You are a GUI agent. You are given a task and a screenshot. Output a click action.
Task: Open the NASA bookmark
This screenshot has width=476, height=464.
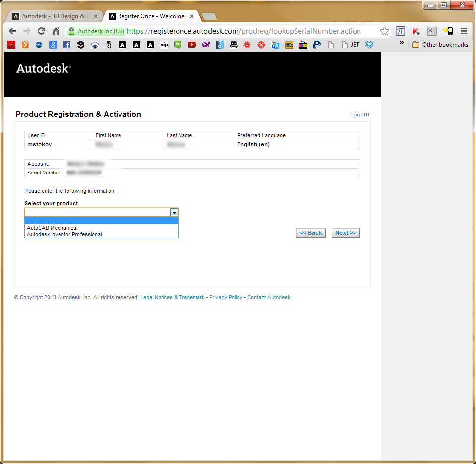point(39,45)
